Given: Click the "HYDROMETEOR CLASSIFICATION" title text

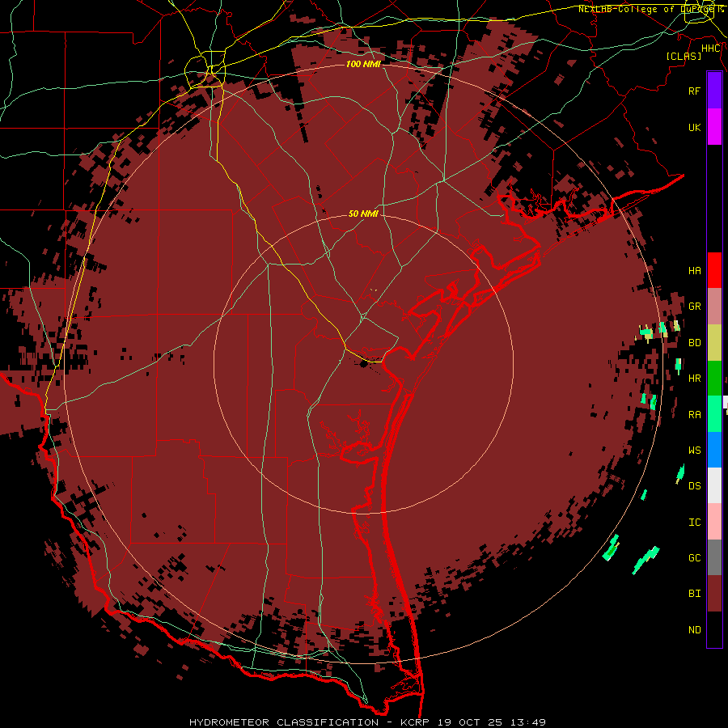Looking at the screenshot, I should click(284, 722).
